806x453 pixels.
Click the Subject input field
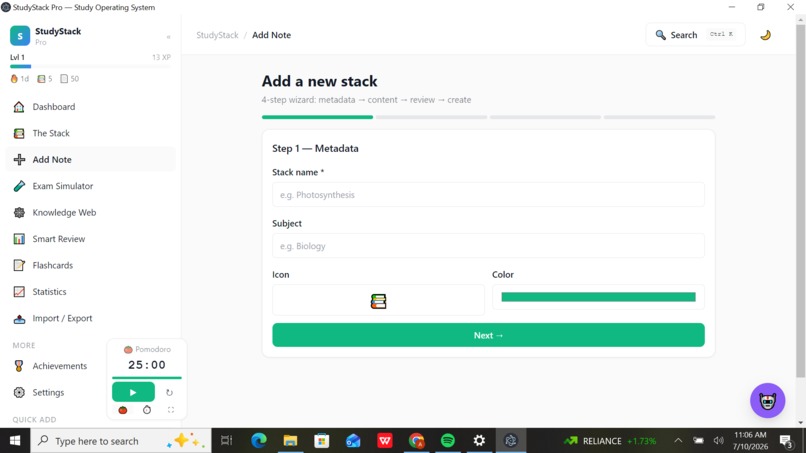point(488,246)
